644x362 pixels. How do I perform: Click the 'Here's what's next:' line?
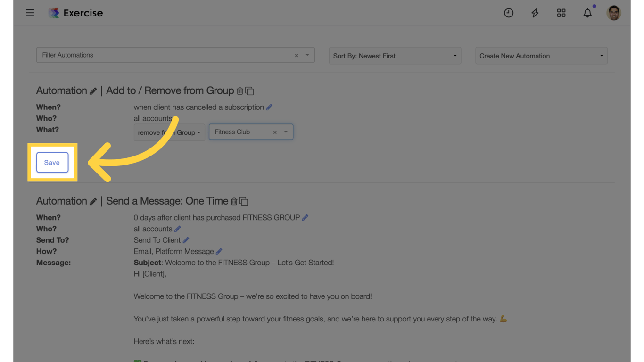click(x=164, y=341)
